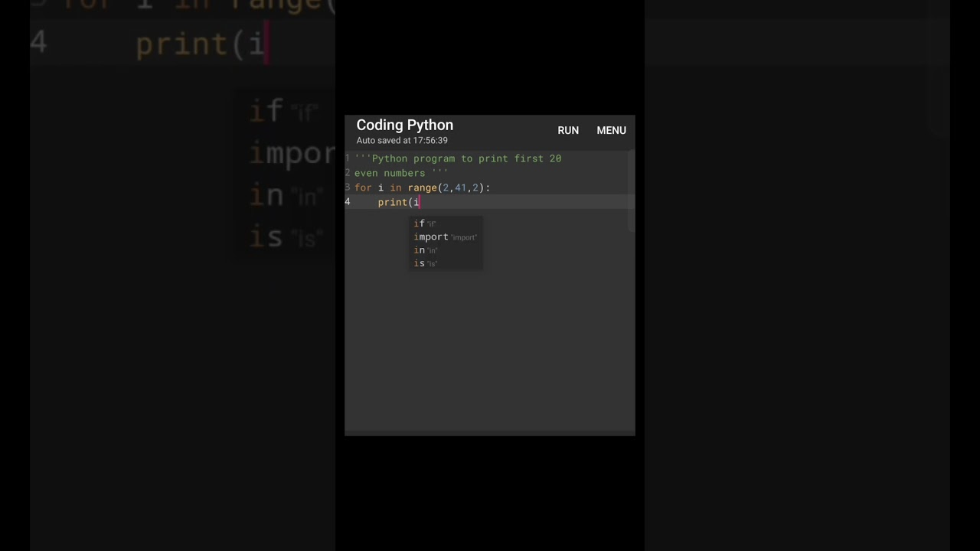Choose 'is' autocomplete suggestion
The width and height of the screenshot is (980, 551).
(x=447, y=263)
